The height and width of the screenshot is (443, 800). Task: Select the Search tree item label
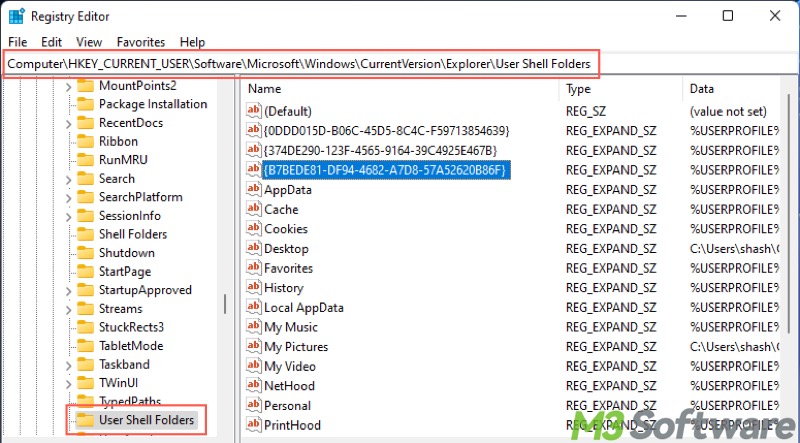tap(117, 179)
